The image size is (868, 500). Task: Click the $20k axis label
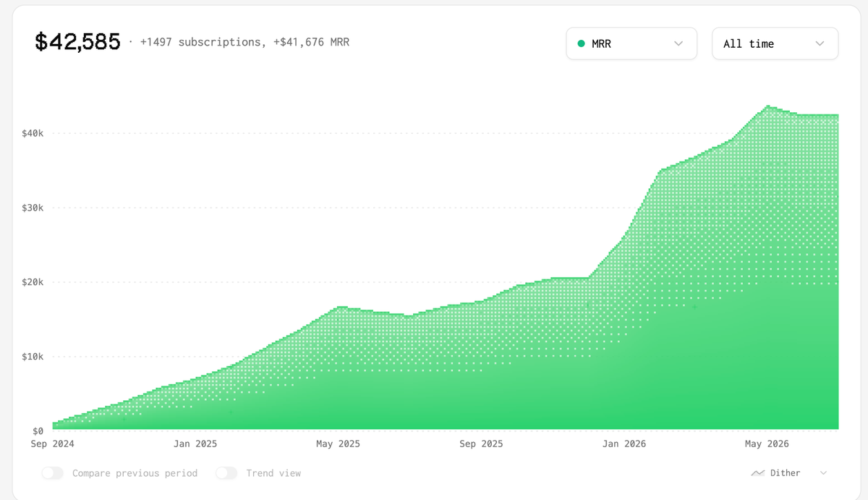point(33,282)
